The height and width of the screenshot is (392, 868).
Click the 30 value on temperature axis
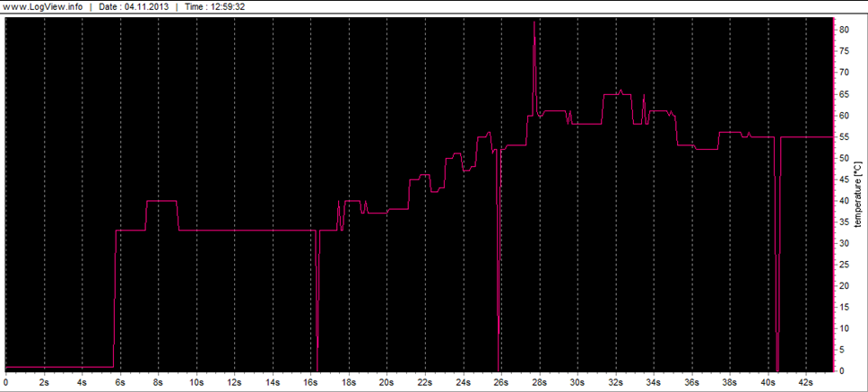[x=844, y=243]
